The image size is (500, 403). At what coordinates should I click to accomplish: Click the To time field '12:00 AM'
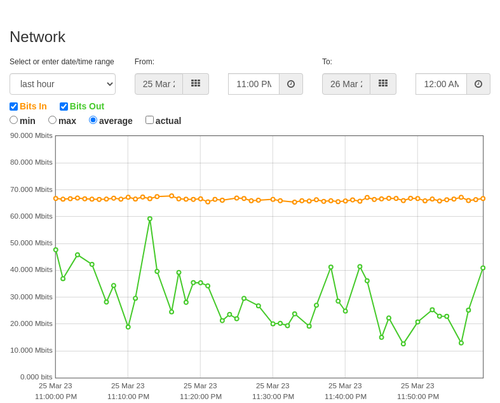[441, 84]
